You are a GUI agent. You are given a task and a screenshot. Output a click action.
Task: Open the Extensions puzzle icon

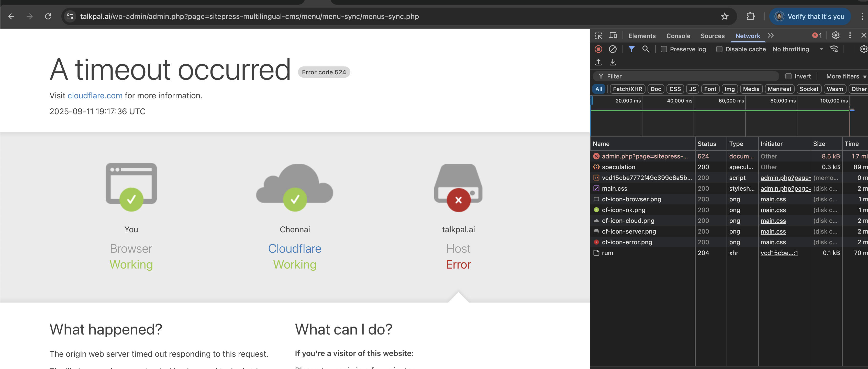[750, 16]
